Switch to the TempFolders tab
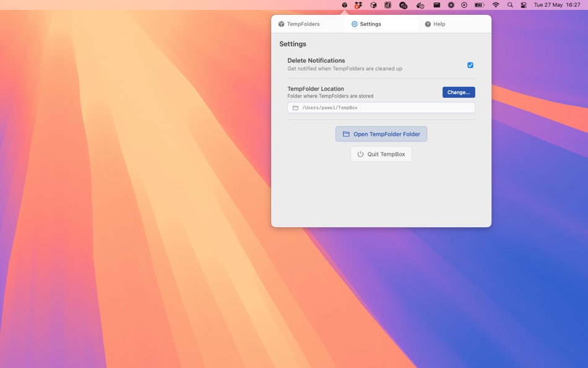This screenshot has width=588, height=368. click(x=301, y=24)
